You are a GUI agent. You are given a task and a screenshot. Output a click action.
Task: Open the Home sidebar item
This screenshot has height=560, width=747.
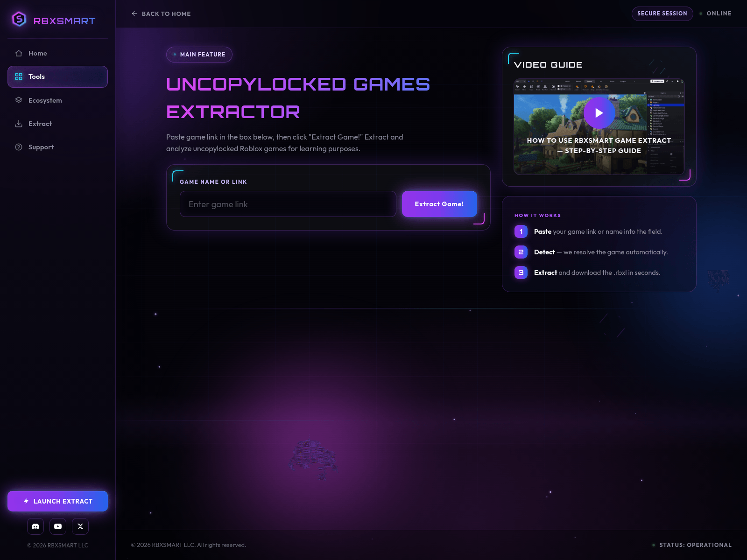tap(57, 53)
